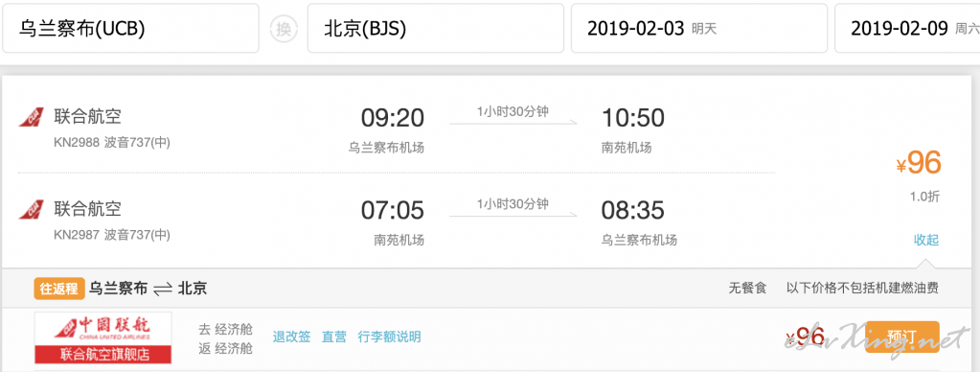Click the round-trip arrows between 乌兰察布 and 北京

163,289
